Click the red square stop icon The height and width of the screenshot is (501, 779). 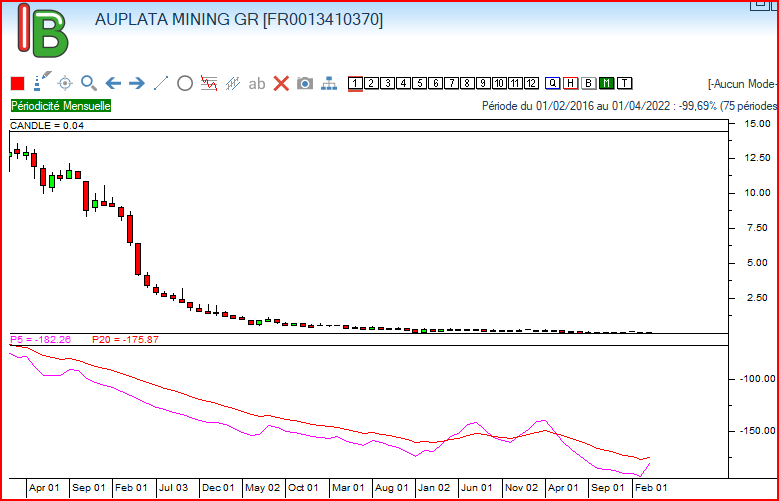tap(17, 84)
